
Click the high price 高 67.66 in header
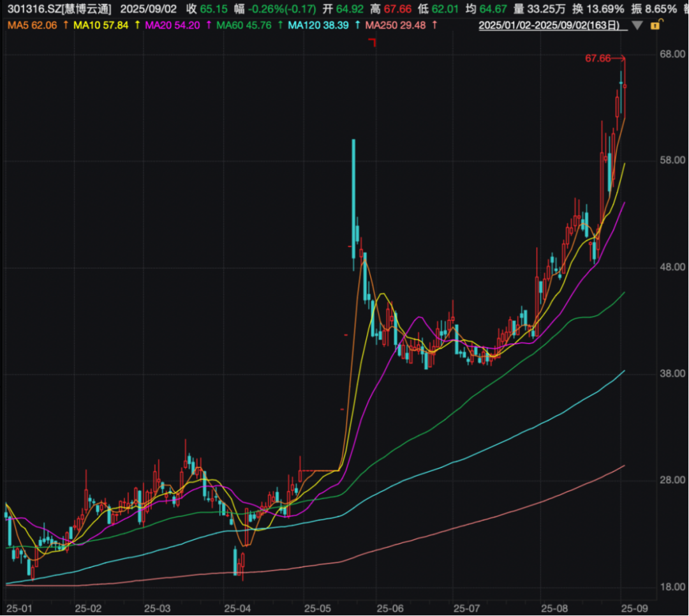(x=391, y=9)
